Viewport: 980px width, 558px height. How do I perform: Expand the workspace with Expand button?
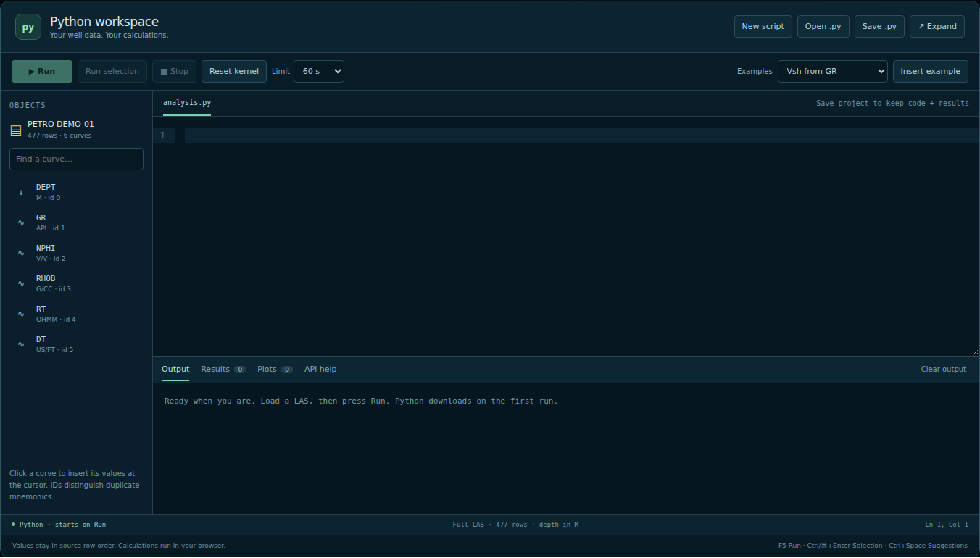pyautogui.click(x=937, y=26)
